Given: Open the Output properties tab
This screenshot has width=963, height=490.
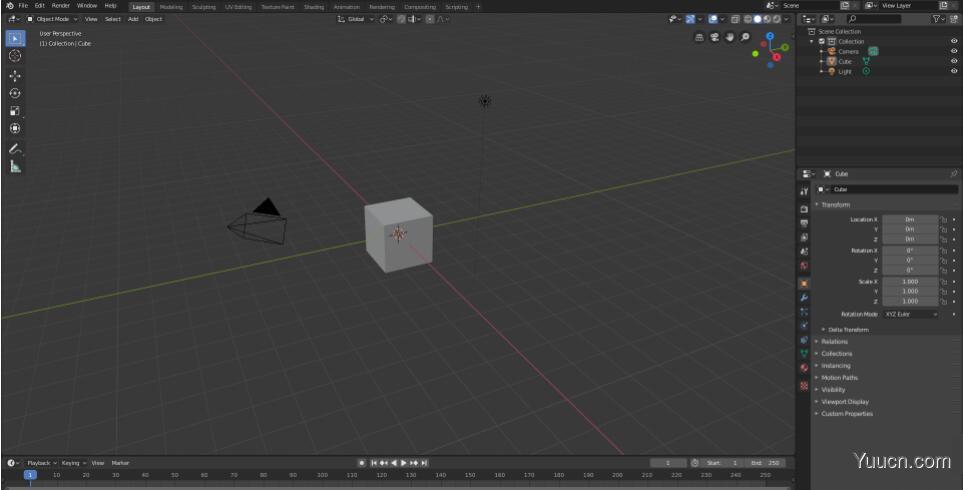Looking at the screenshot, I should coord(804,223).
